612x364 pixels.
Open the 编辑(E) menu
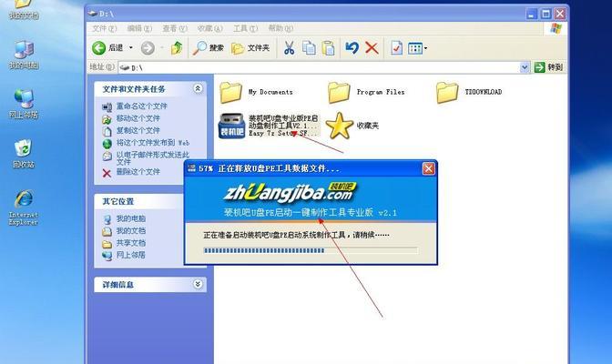click(139, 28)
